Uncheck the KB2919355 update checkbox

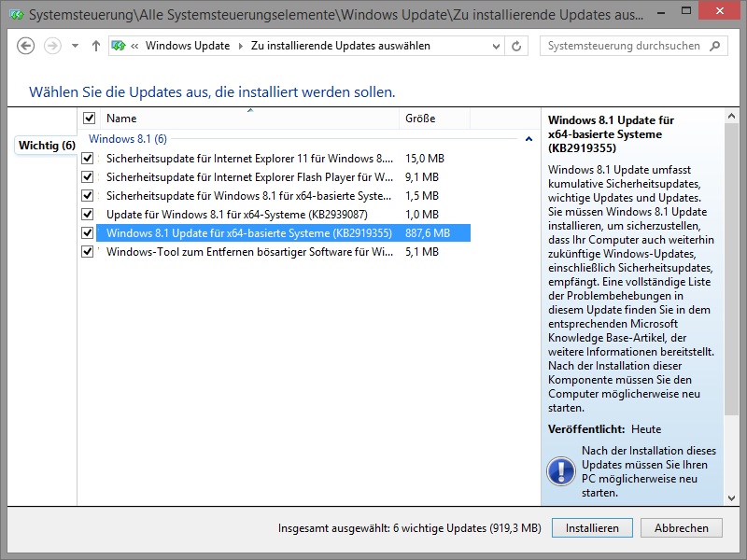pyautogui.click(x=87, y=232)
